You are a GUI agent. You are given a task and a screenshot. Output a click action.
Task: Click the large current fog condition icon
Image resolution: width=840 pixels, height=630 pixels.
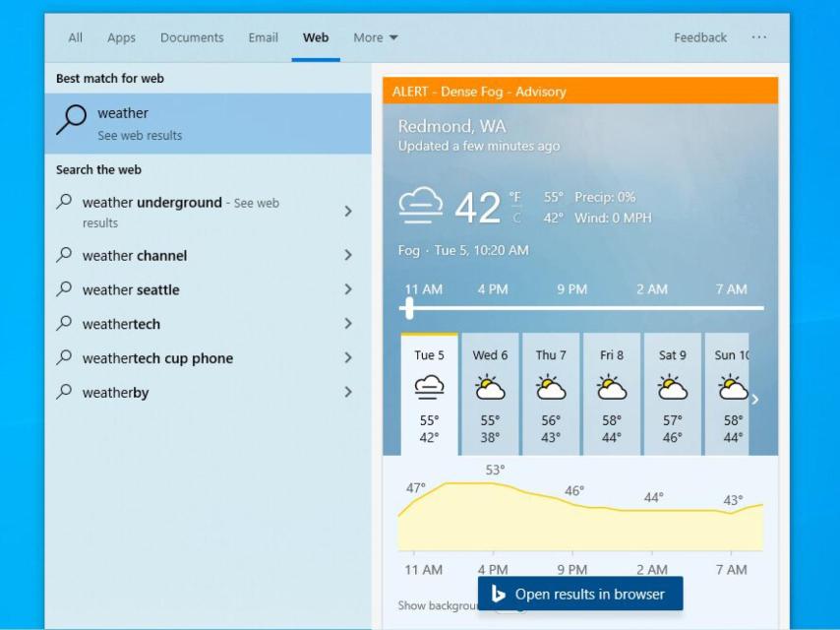[420, 207]
